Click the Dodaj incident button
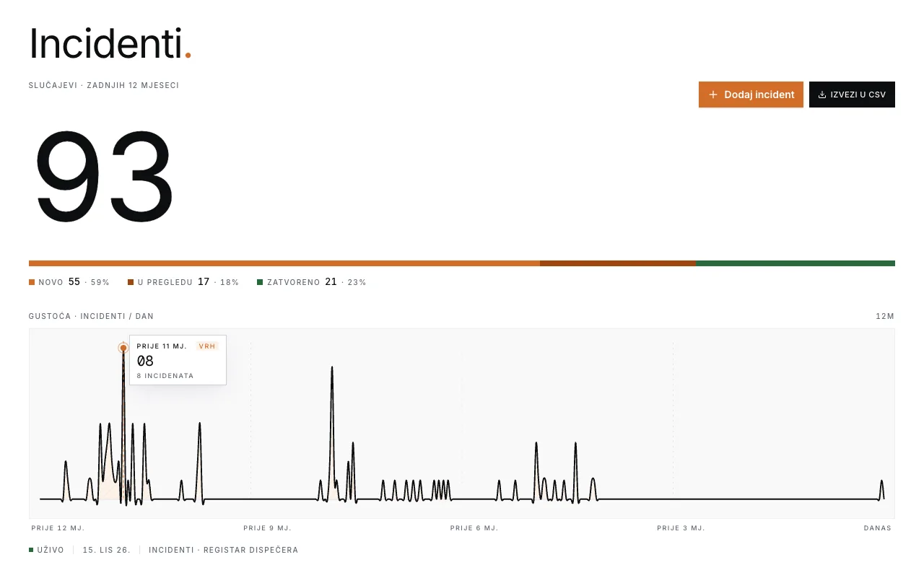This screenshot has height=583, width=924. pyautogui.click(x=751, y=95)
